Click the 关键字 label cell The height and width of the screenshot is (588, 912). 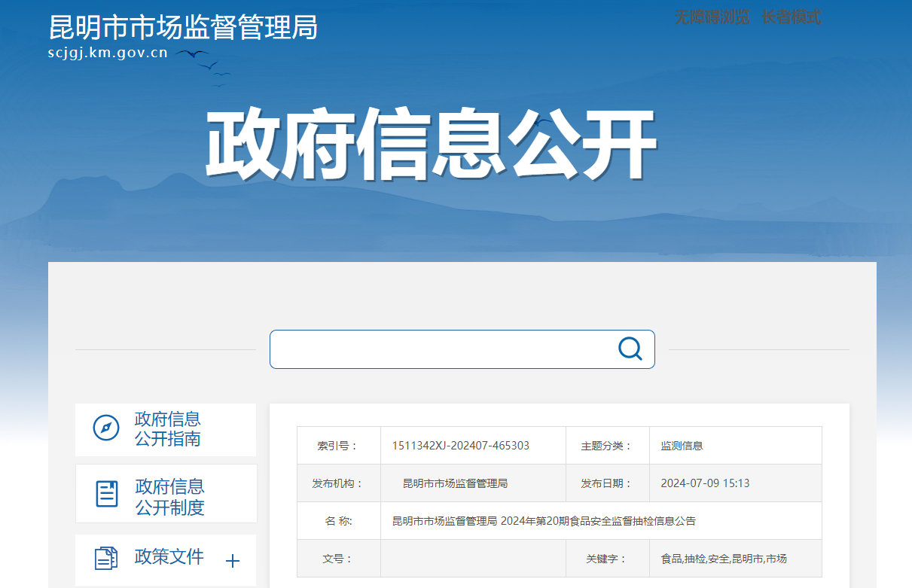608,559
